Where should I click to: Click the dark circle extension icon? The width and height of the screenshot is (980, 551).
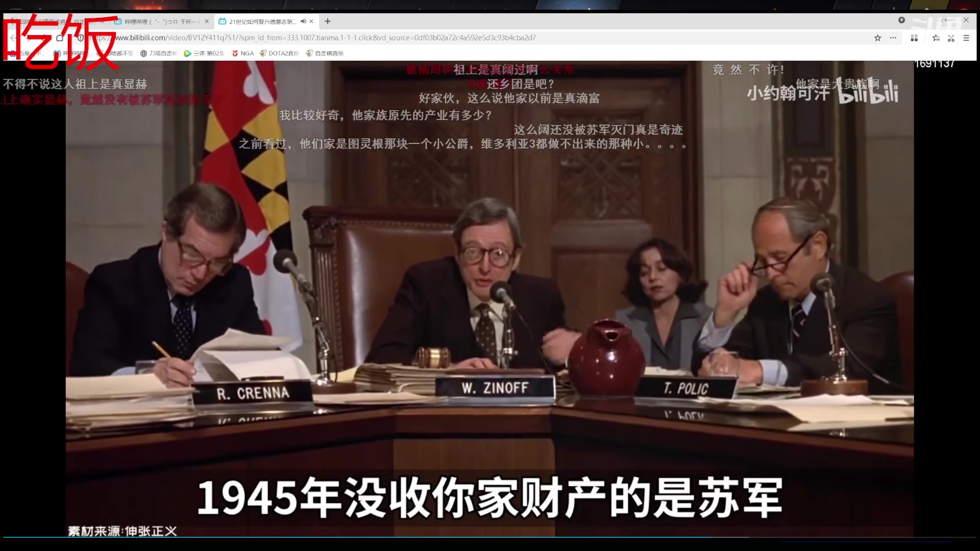(901, 20)
